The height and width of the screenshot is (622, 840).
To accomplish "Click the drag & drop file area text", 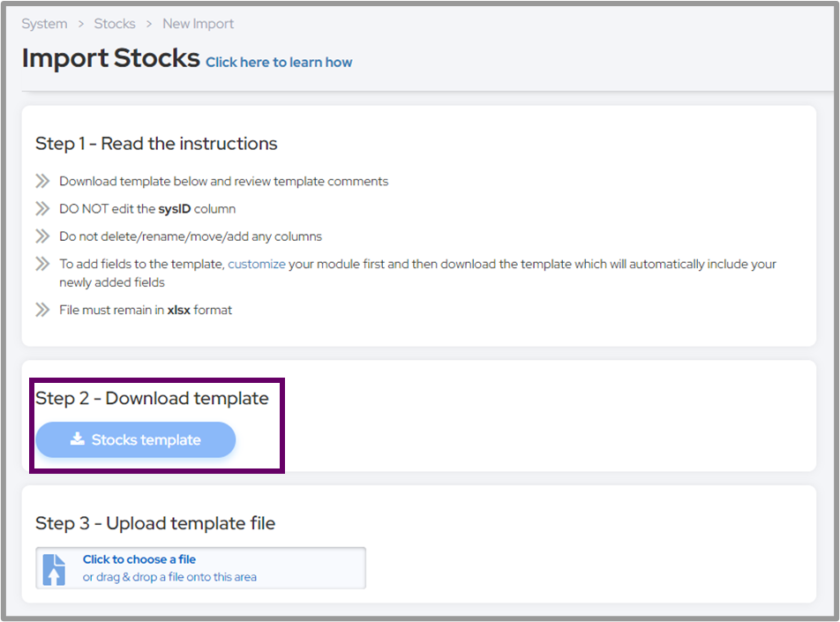I will click(169, 577).
